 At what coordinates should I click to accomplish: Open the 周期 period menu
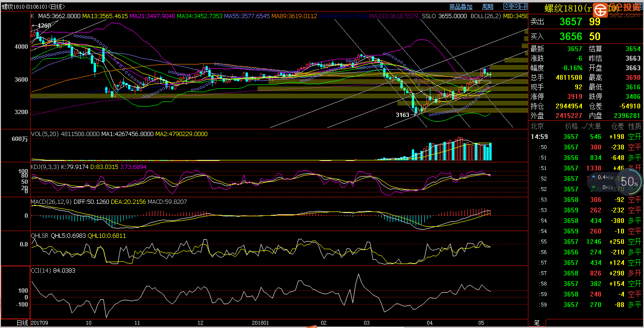pos(487,7)
